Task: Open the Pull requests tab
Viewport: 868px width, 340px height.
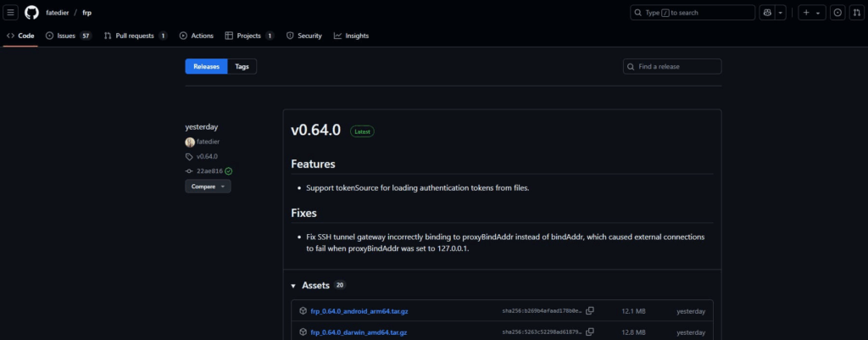Action: (136, 36)
